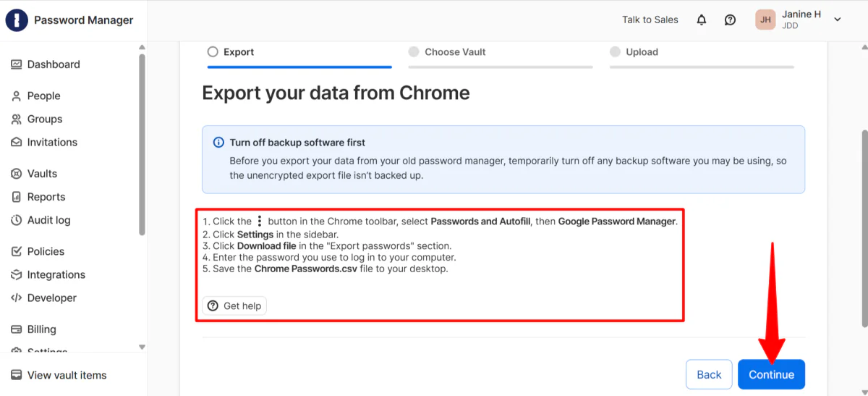868x396 pixels.
Task: Click Talk to Sales link
Action: [x=650, y=20]
